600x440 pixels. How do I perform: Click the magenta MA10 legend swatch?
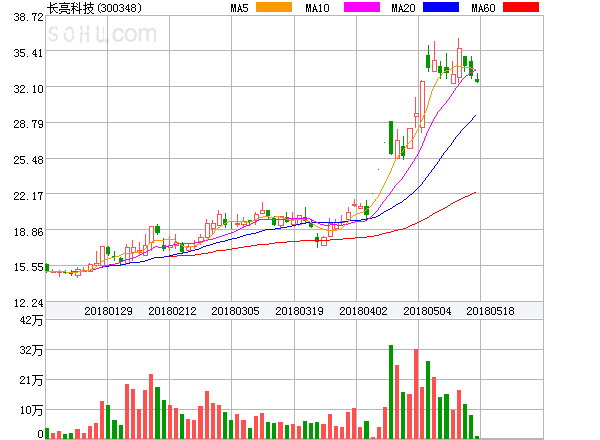pyautogui.click(x=362, y=7)
